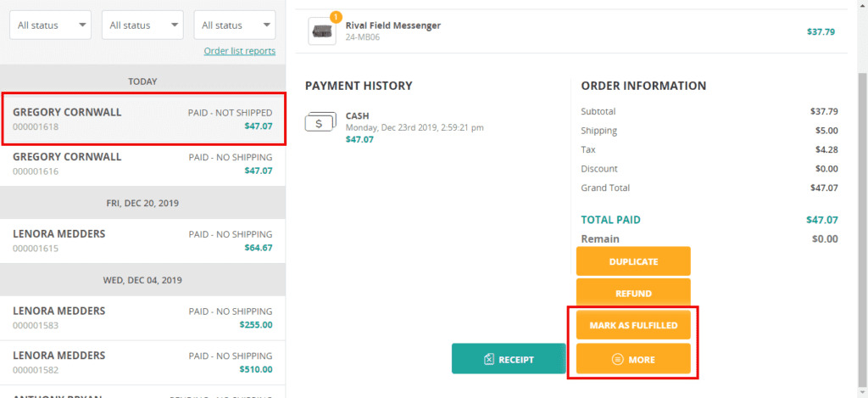
Task: Select Lenora Medders order 000001615
Action: tap(142, 240)
